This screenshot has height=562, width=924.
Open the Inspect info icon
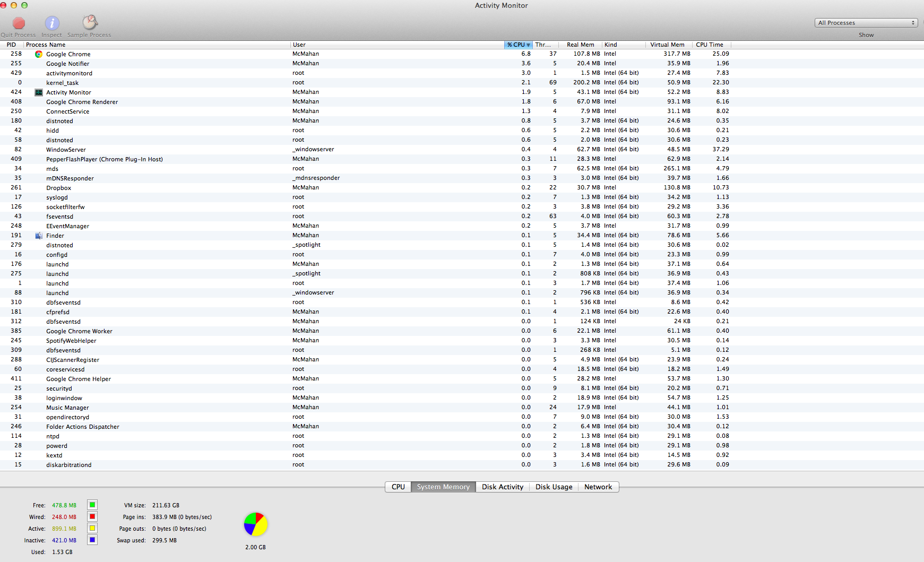point(52,23)
